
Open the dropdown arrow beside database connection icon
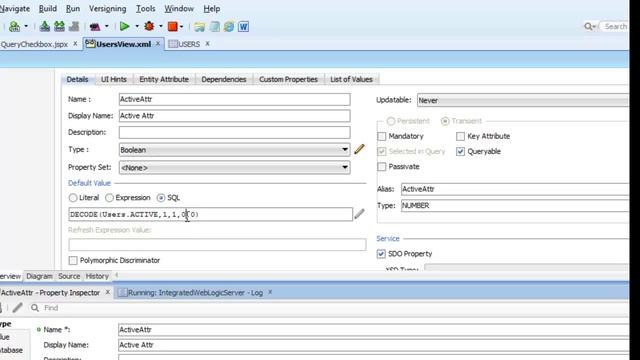click(x=26, y=27)
